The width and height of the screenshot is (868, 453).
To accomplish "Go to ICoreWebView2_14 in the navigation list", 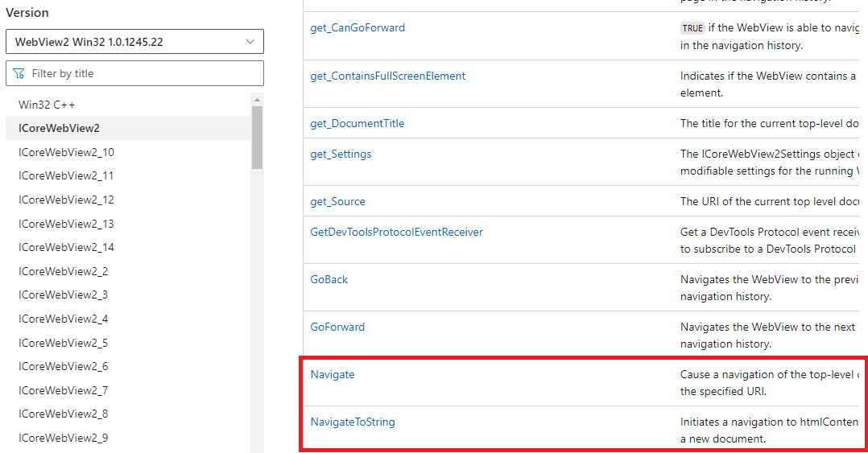I will point(66,247).
